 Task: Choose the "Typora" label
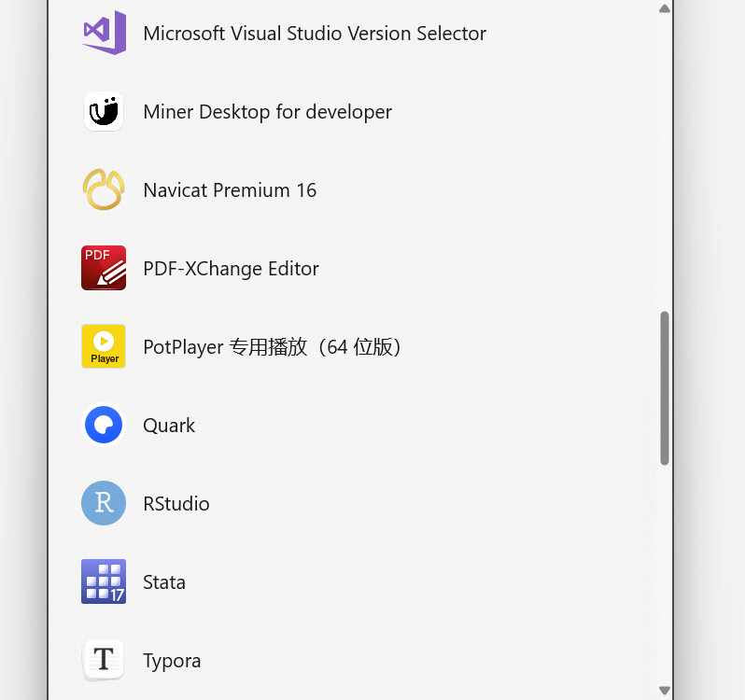click(x=172, y=661)
